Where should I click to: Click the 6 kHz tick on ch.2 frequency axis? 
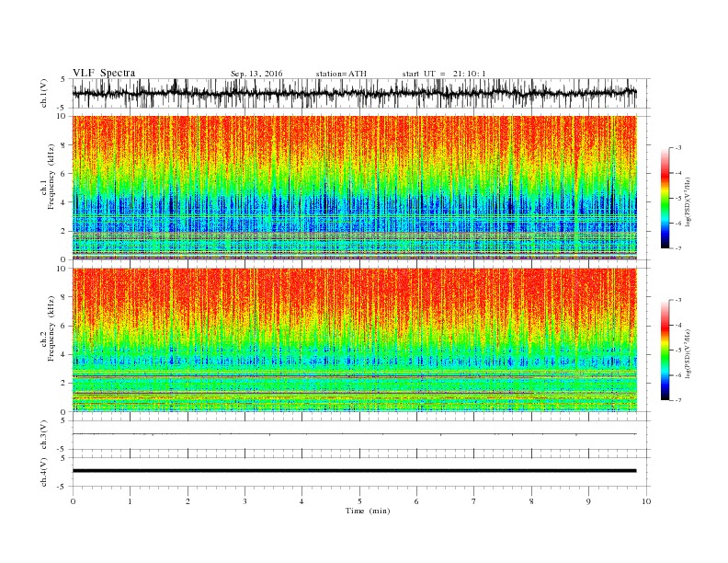tap(65, 326)
